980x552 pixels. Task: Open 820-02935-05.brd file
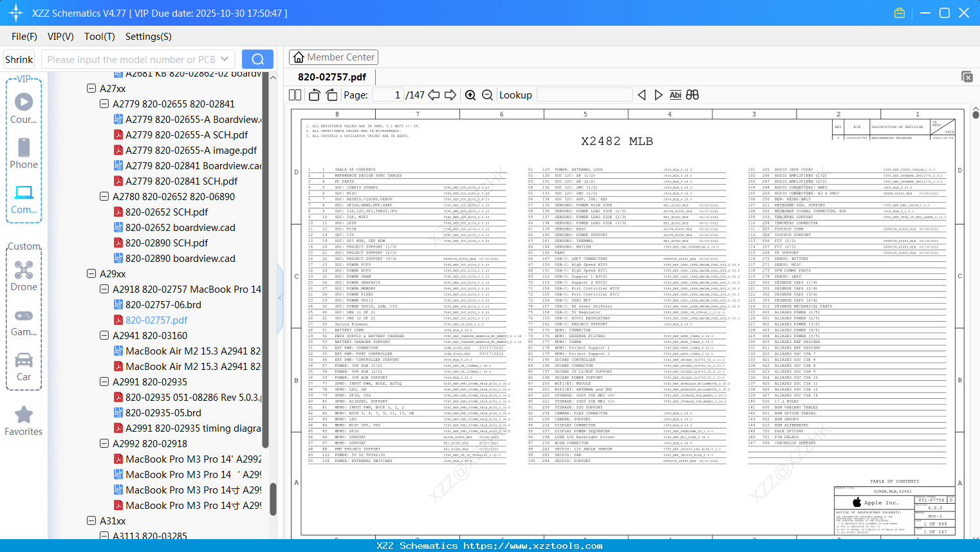(x=157, y=412)
